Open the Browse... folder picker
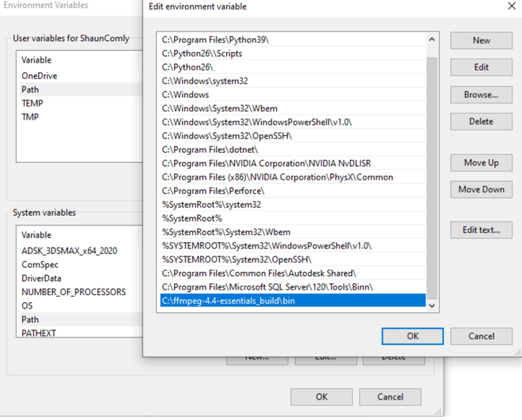522x420 pixels. pyautogui.click(x=481, y=94)
